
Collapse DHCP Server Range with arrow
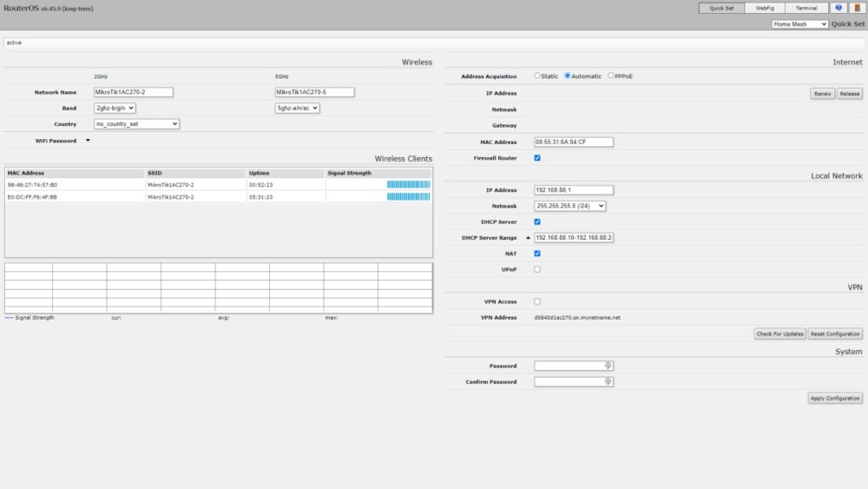coord(528,238)
